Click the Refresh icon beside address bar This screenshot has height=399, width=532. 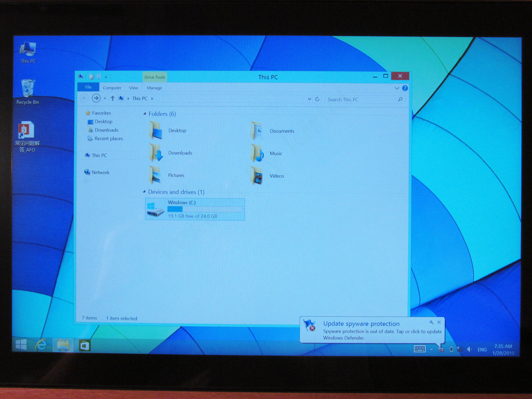pyautogui.click(x=317, y=99)
